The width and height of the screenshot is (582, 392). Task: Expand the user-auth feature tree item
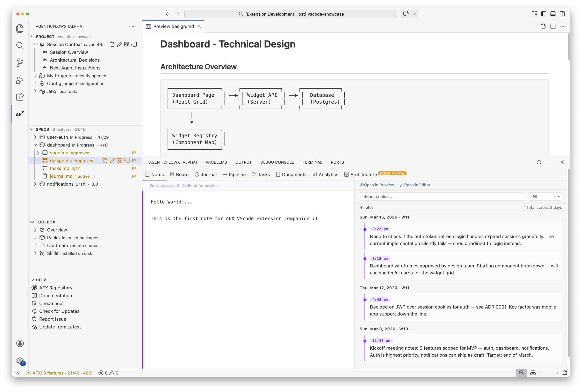(35, 137)
